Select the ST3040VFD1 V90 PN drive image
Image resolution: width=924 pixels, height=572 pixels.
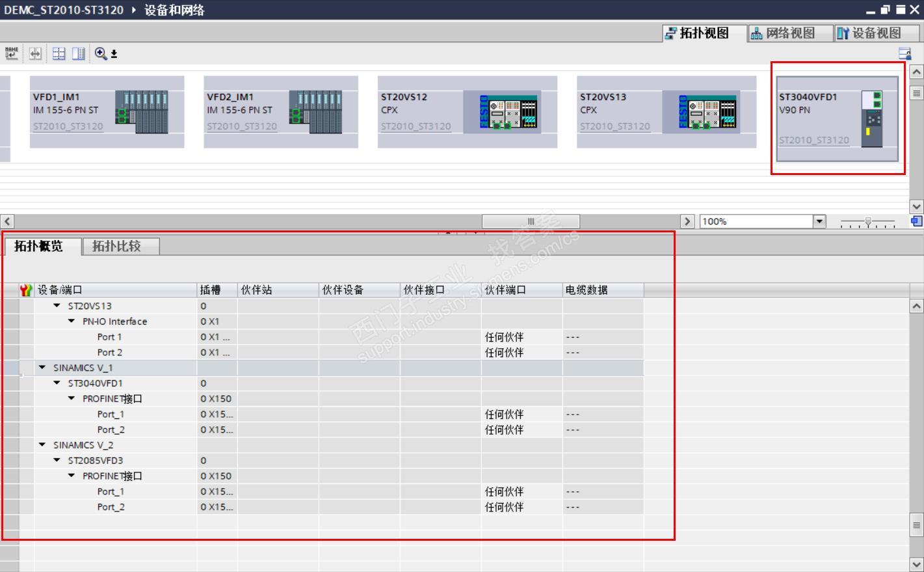872,118
